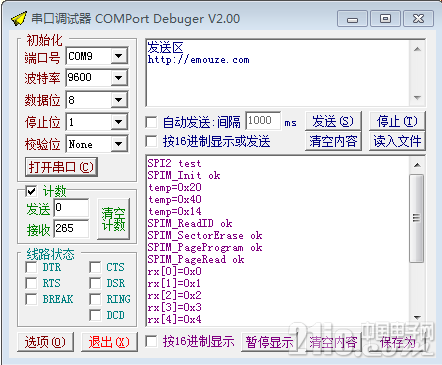The image size is (442, 365).
Task: Click the 清空内容 button under the send button
Action: (333, 141)
